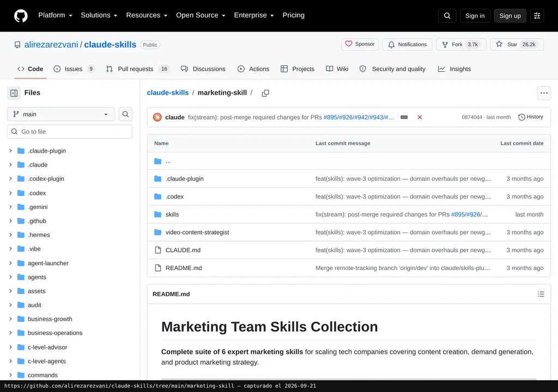Open CLAUDE.md file icon
The width and height of the screenshot is (558, 392).
pyautogui.click(x=157, y=250)
